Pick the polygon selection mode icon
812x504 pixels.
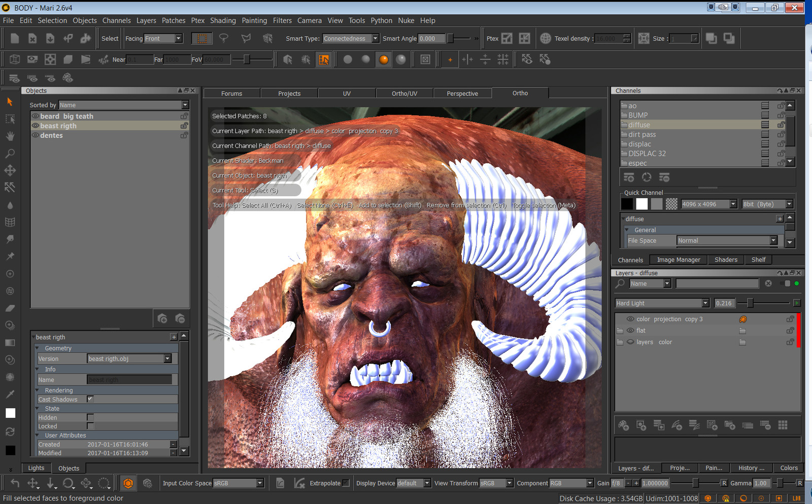click(x=246, y=39)
